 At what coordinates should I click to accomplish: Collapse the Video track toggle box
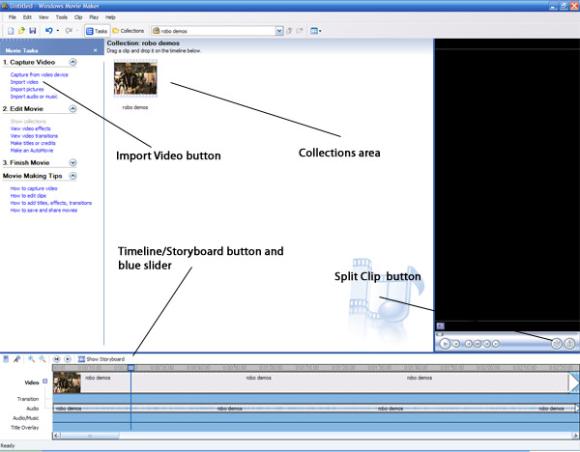pyautogui.click(x=45, y=381)
